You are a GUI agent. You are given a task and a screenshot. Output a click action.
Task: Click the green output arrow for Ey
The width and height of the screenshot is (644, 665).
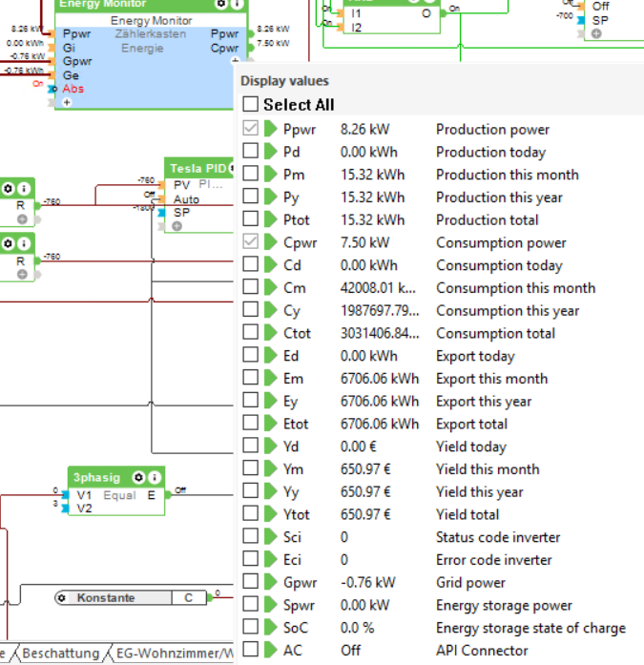point(270,401)
